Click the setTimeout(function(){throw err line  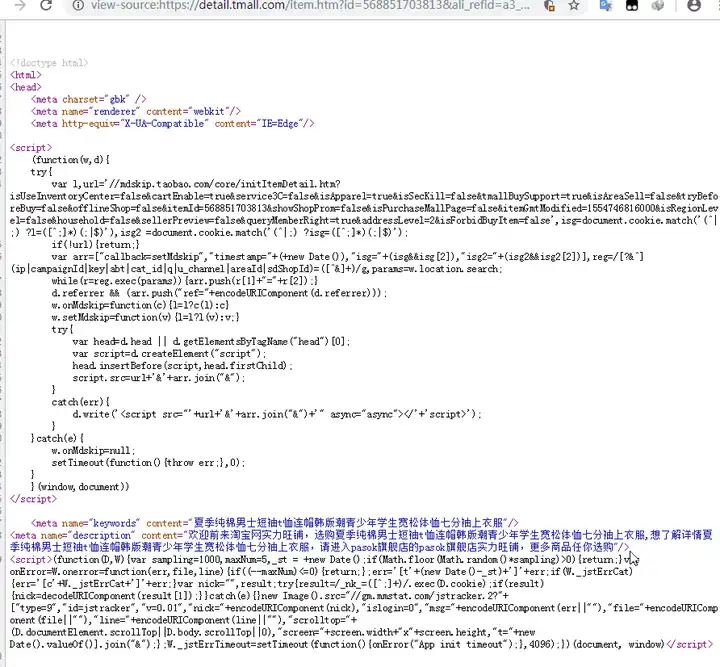click(148, 463)
